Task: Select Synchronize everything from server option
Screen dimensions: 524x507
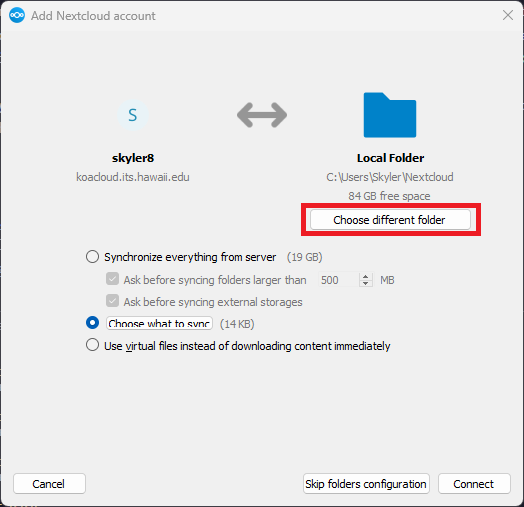Action: pyautogui.click(x=92, y=257)
